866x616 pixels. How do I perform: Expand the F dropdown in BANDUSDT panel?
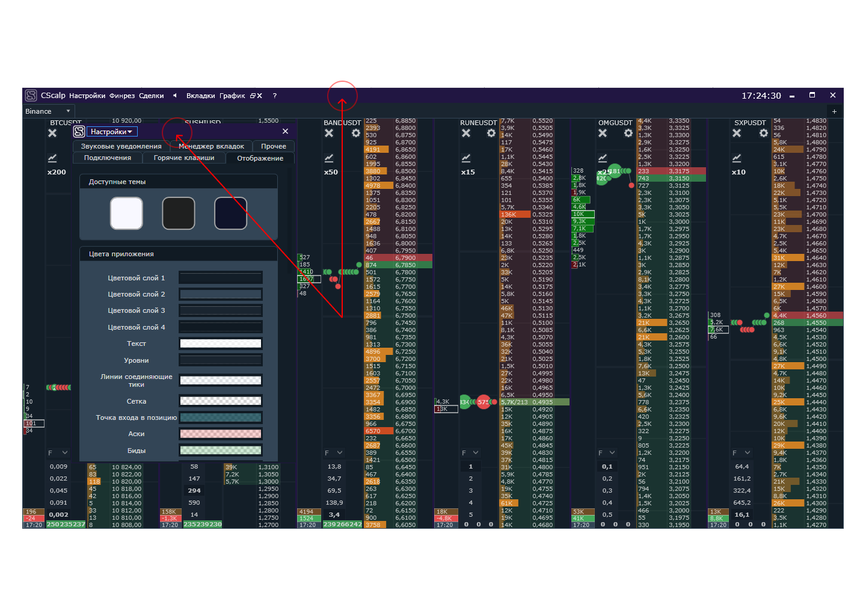click(334, 452)
